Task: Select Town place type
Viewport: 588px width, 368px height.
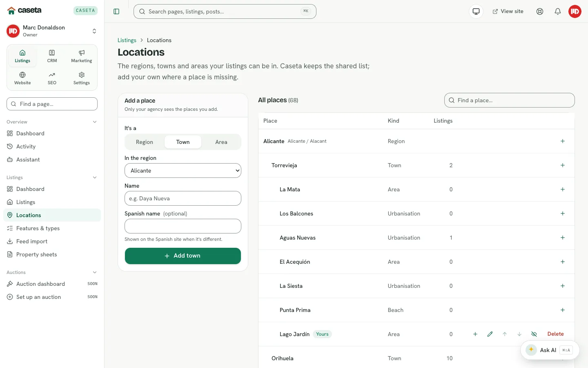Action: 183,142
